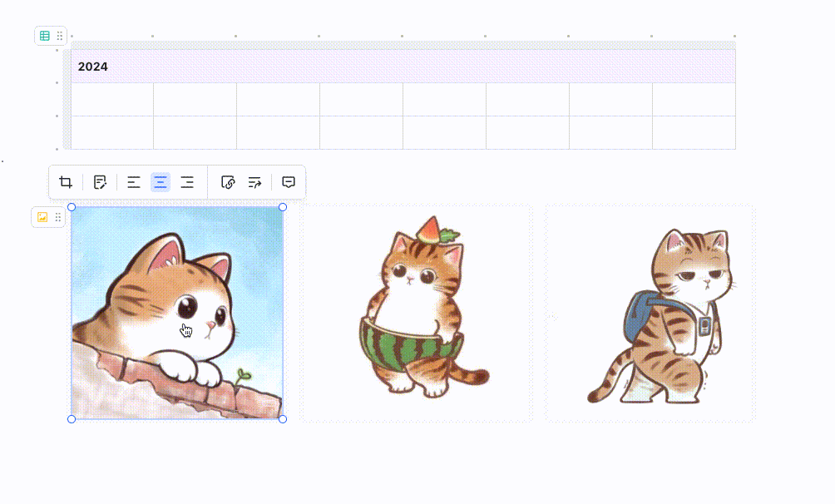
Task: Align the image to the left
Action: coord(134,182)
